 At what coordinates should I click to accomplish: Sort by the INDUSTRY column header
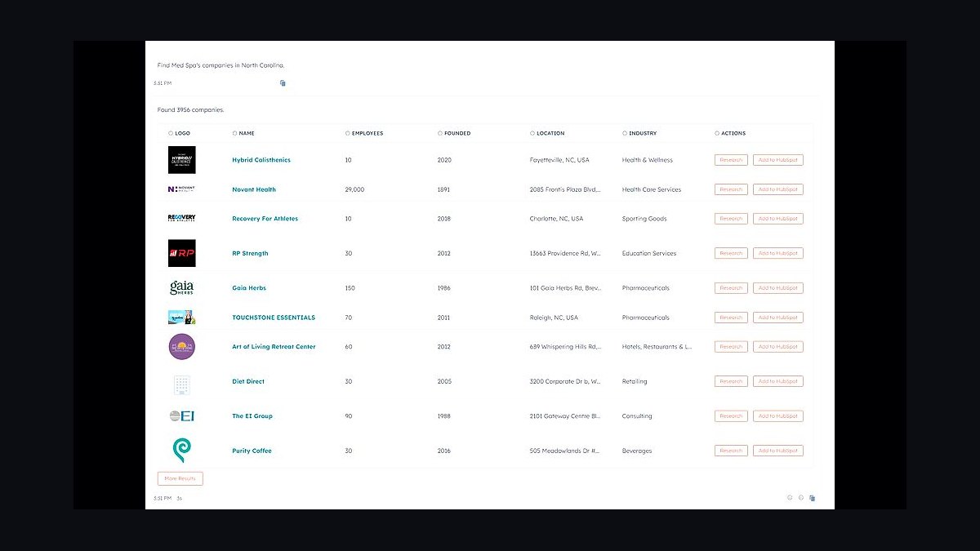[639, 133]
